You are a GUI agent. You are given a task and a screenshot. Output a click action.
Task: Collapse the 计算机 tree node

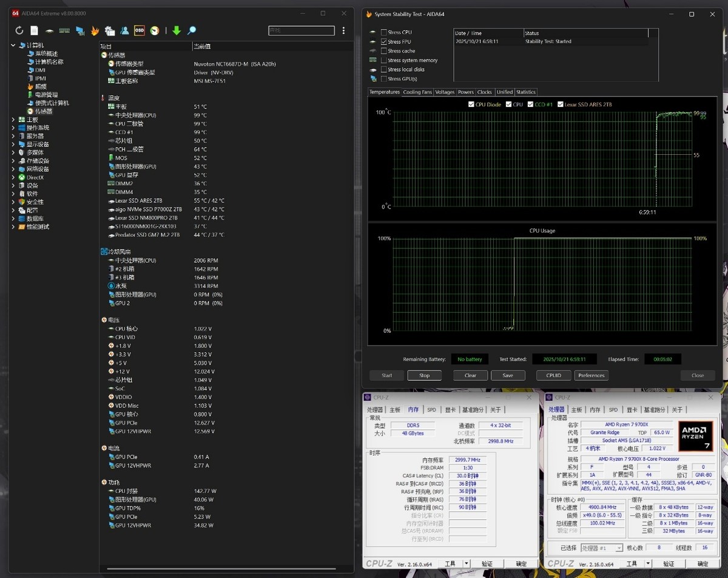[14, 46]
